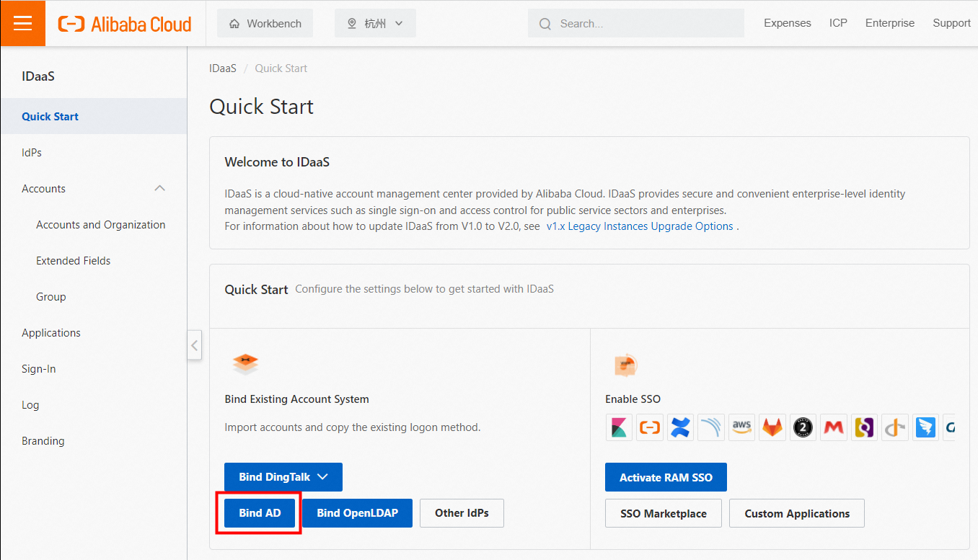Click the Activate RAM SSO button

tap(666, 476)
